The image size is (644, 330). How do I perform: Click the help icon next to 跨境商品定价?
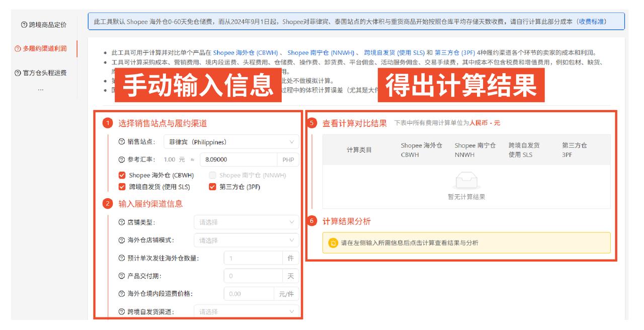click(x=24, y=25)
